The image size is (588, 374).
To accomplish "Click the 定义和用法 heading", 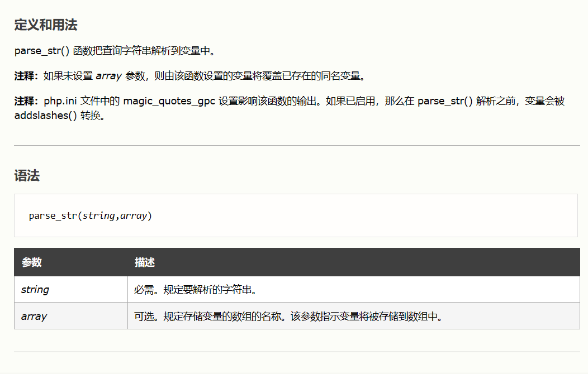I will coord(45,25).
